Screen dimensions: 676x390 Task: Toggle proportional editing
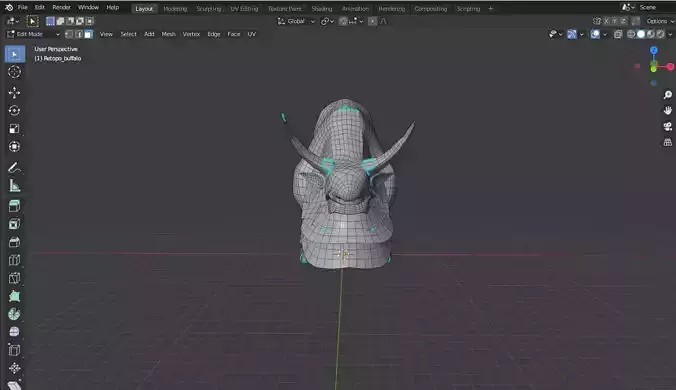(x=372, y=21)
